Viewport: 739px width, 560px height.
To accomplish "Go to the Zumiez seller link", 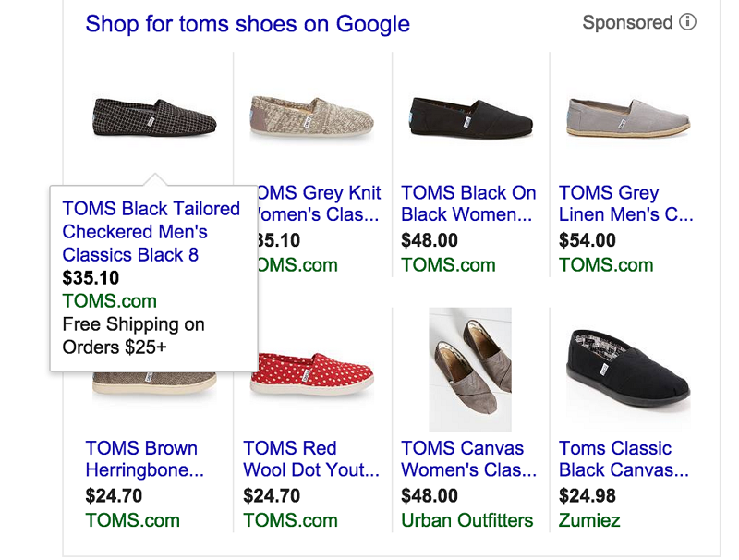I will tap(589, 520).
